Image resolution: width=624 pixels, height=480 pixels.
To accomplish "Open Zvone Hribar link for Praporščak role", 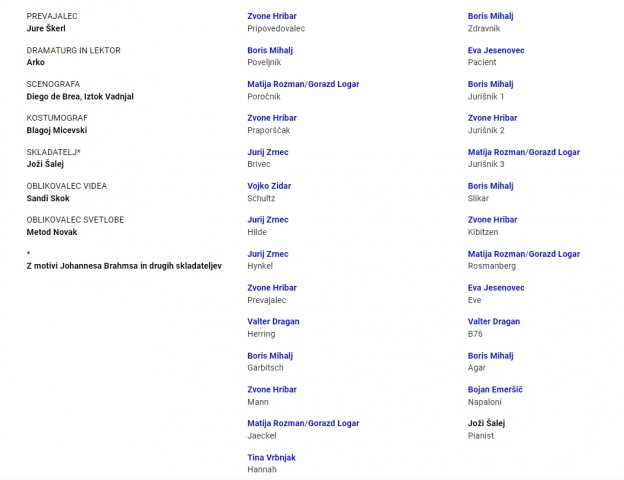I will [272, 118].
